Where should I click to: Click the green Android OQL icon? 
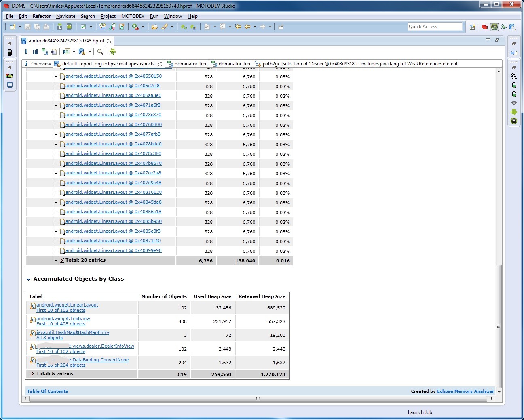click(x=113, y=52)
